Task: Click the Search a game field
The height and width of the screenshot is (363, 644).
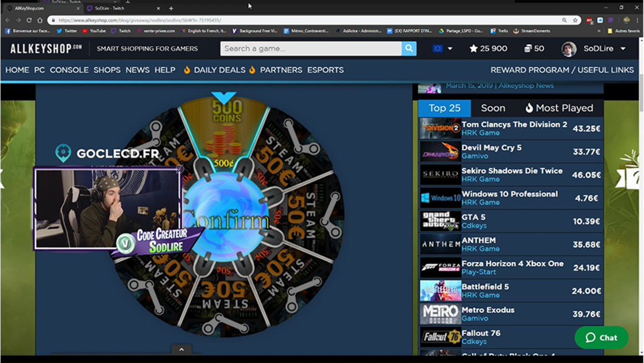Action: pyautogui.click(x=311, y=48)
